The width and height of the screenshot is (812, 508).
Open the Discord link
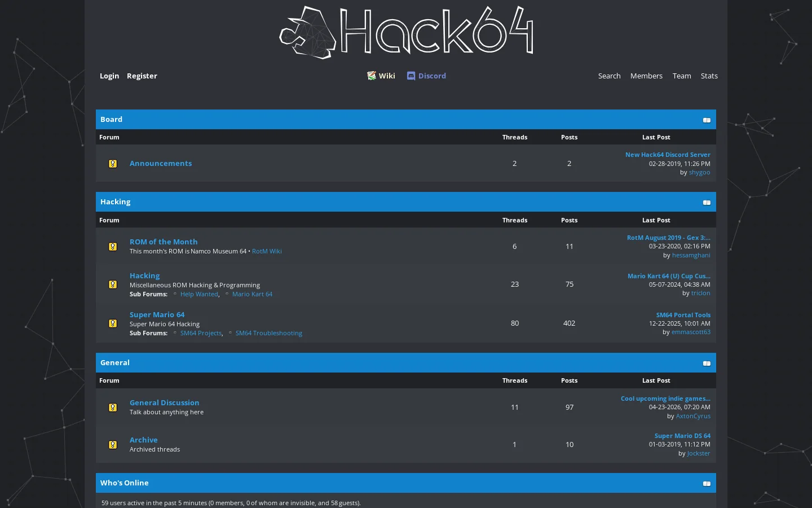pos(432,76)
